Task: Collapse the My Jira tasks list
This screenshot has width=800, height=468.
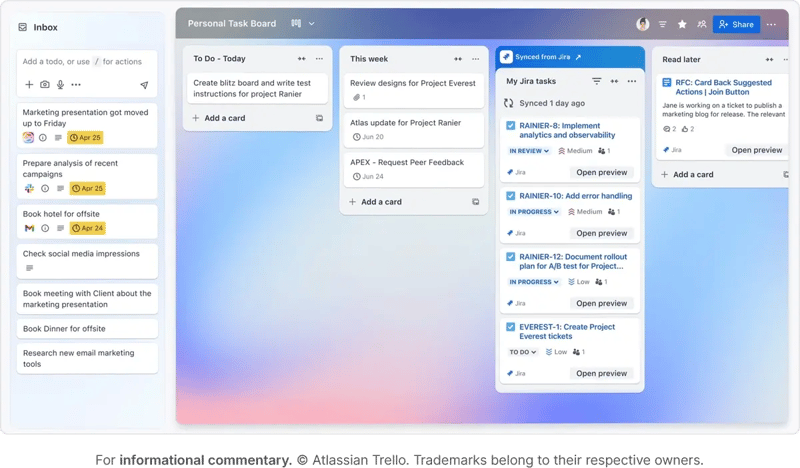Action: tap(614, 81)
